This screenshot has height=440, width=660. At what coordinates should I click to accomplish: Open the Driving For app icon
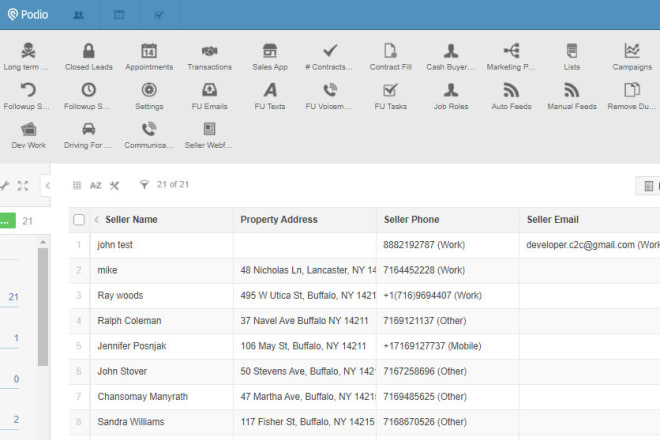[88, 134]
